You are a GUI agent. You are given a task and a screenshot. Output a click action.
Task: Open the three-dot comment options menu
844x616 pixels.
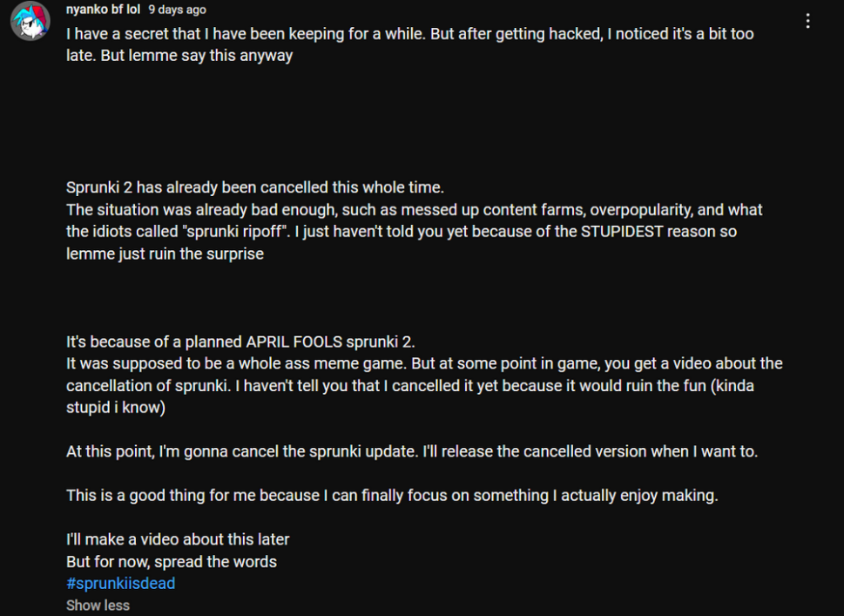808,21
